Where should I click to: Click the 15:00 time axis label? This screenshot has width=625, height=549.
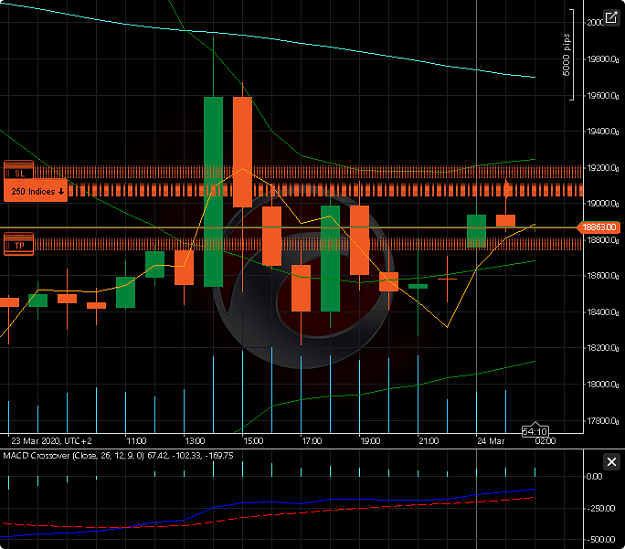(x=253, y=441)
